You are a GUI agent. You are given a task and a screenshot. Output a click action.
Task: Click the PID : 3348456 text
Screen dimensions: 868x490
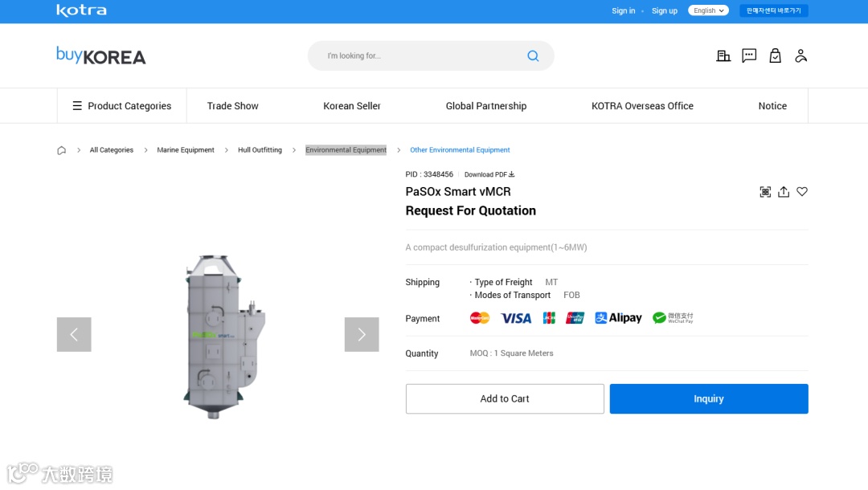click(429, 174)
